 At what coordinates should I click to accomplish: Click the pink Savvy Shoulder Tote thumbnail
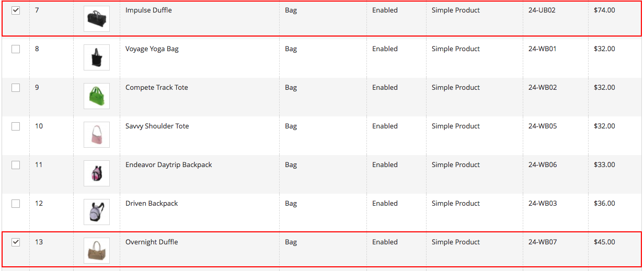(97, 135)
